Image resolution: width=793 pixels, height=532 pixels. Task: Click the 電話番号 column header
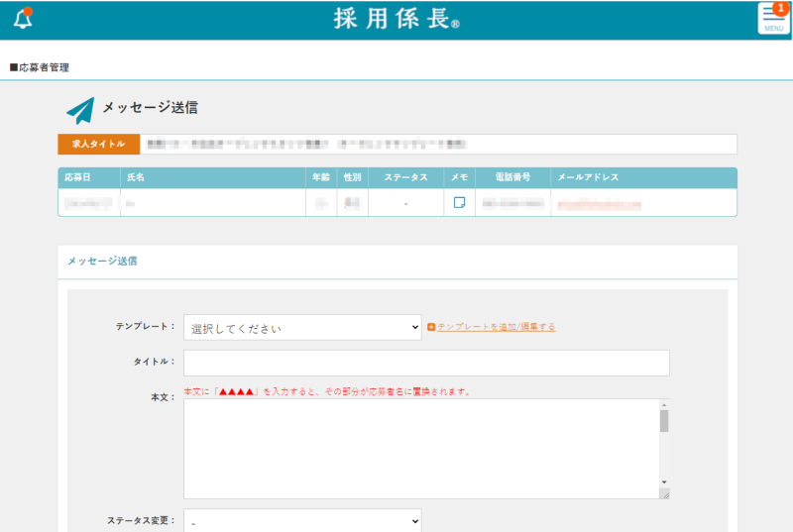click(512, 177)
